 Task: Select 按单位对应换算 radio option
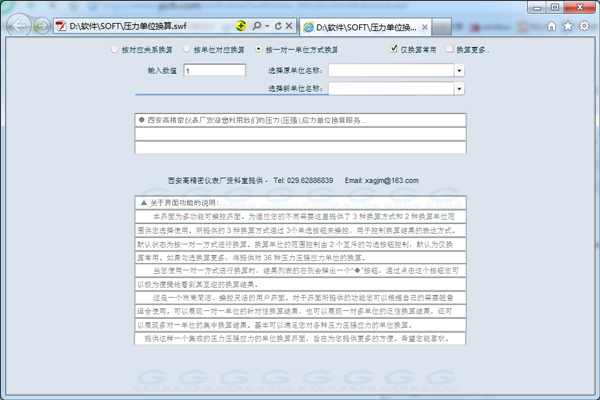(186, 49)
